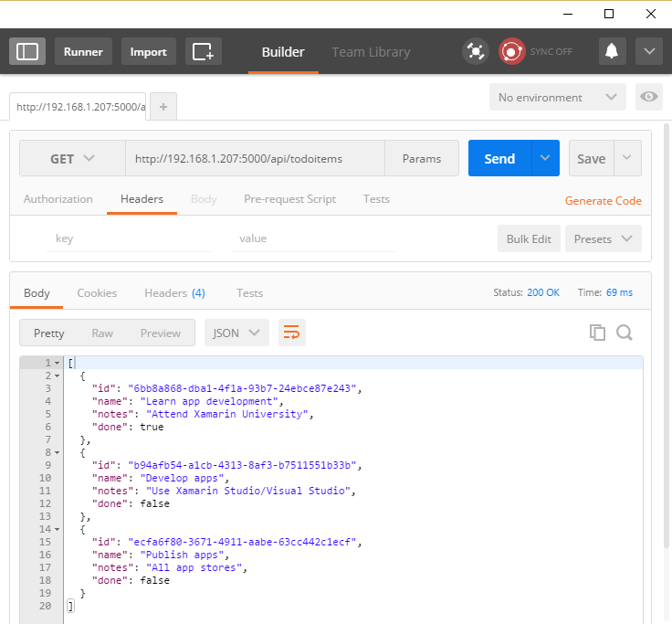Open the Authorization tab
This screenshot has width=672, height=624.
pos(58,199)
